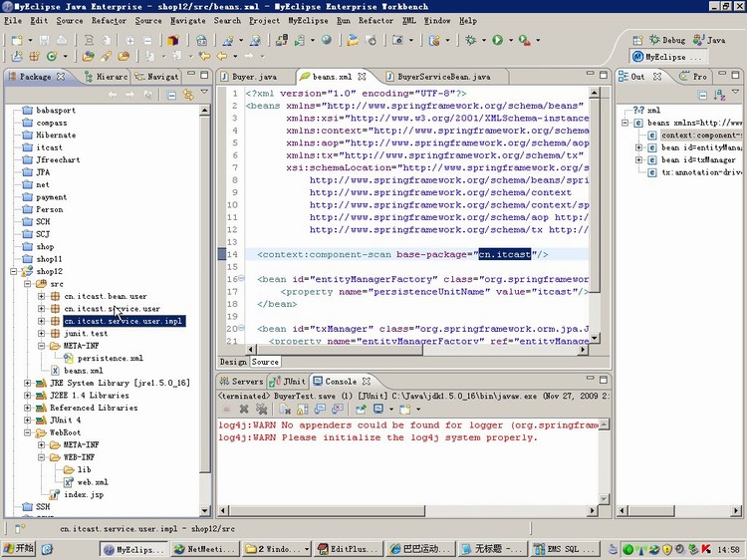Expand Referenced Libraries node

27,408
